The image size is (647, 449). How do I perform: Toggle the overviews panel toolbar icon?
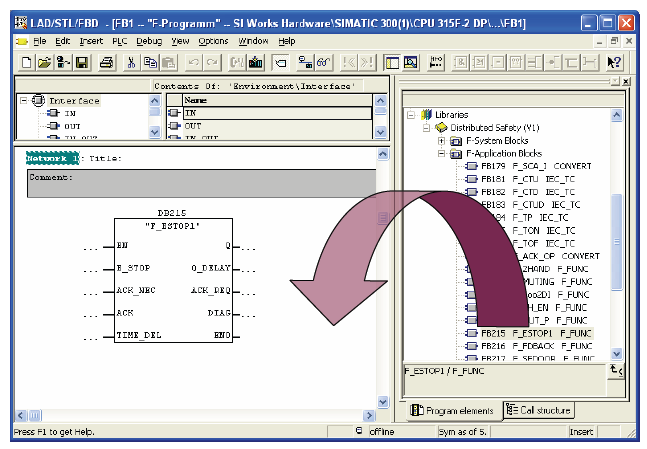tap(392, 63)
